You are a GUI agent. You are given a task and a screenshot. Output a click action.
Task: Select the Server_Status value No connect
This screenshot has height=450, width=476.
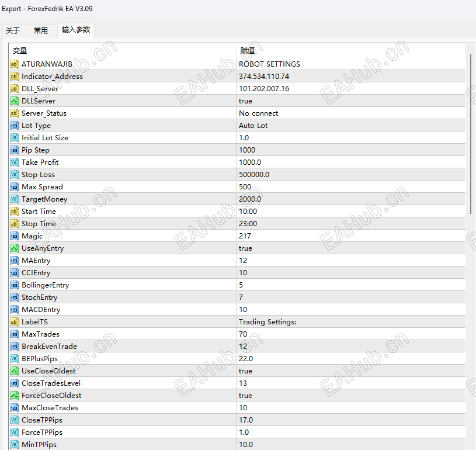point(351,113)
